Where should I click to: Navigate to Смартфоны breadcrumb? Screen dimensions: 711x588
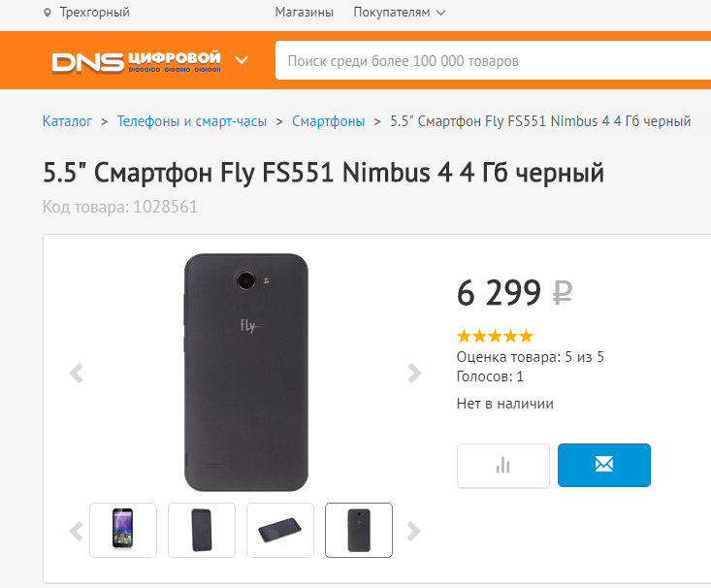pos(329,121)
